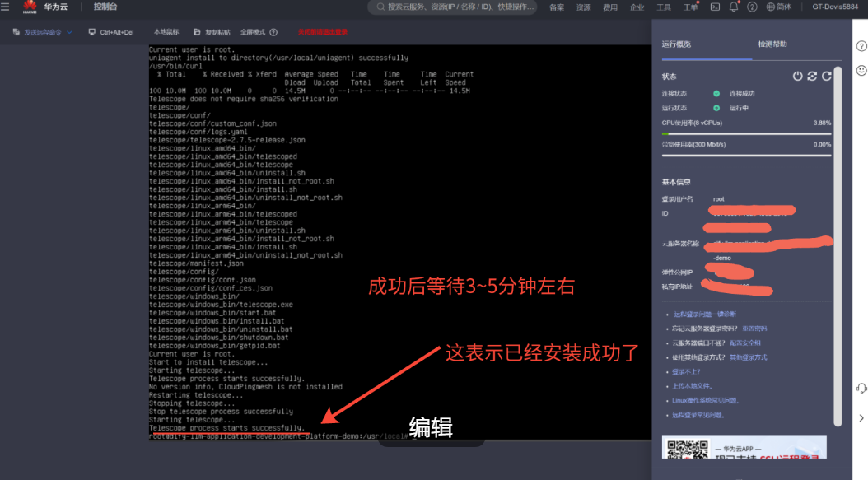Open the GT-Dovis5884 account menu
868x480 pixels.
click(834, 7)
